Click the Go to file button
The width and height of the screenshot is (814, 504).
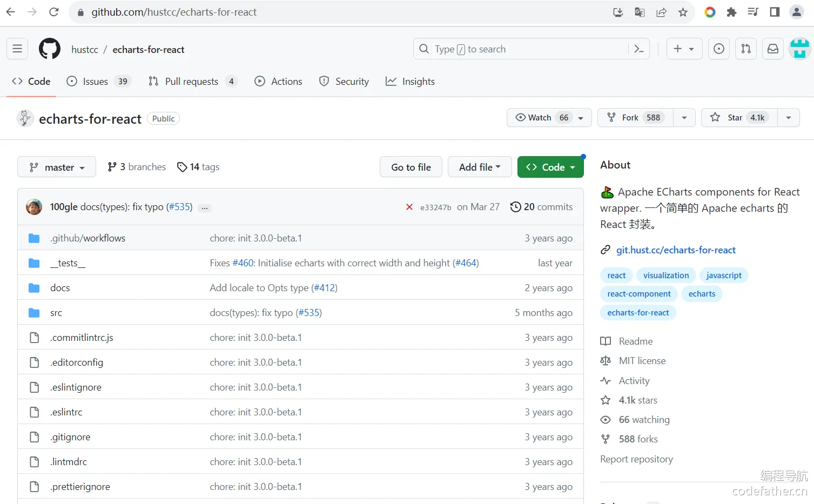(x=411, y=167)
